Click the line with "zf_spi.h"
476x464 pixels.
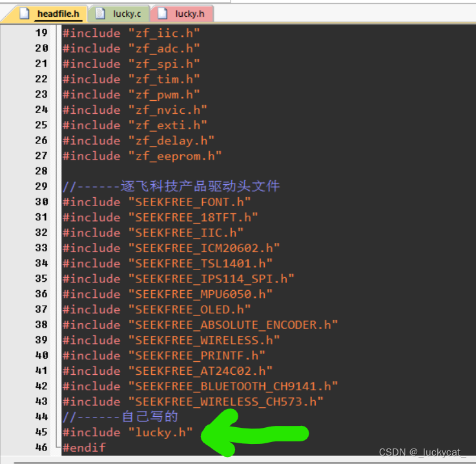(131, 64)
